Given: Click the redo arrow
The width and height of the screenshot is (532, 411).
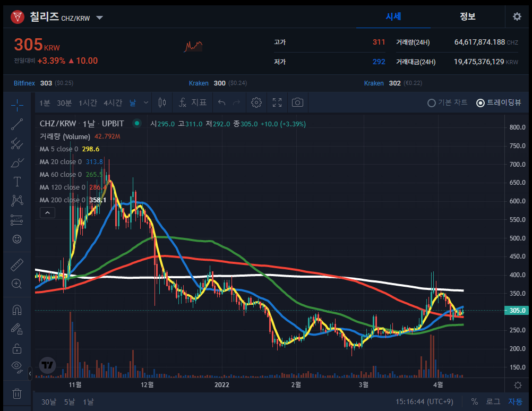Looking at the screenshot, I should coord(236,102).
